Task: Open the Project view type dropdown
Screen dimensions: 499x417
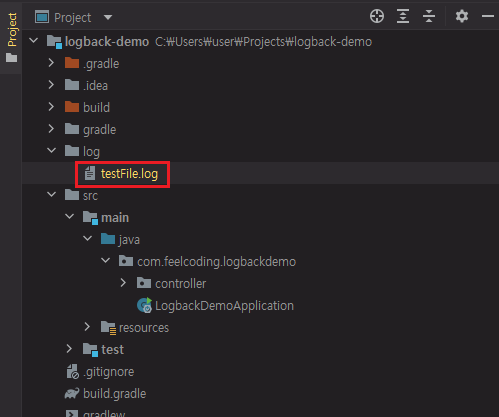Action: (x=108, y=17)
